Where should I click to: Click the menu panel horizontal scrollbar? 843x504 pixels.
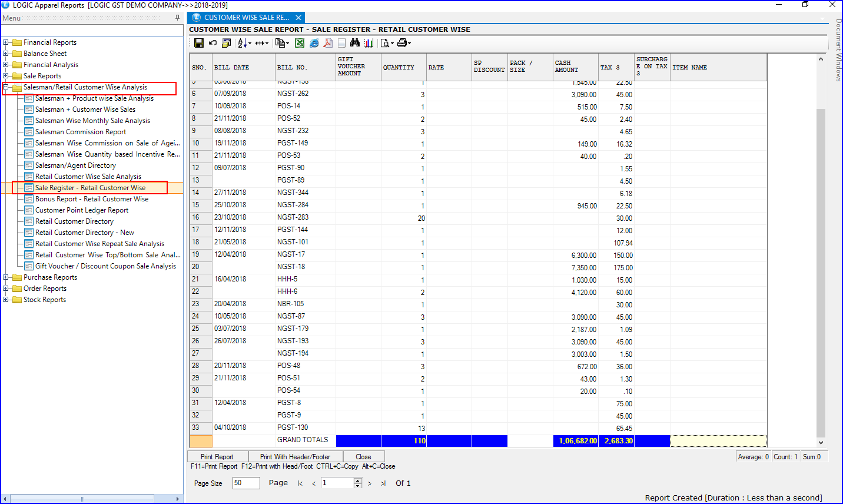(x=82, y=499)
